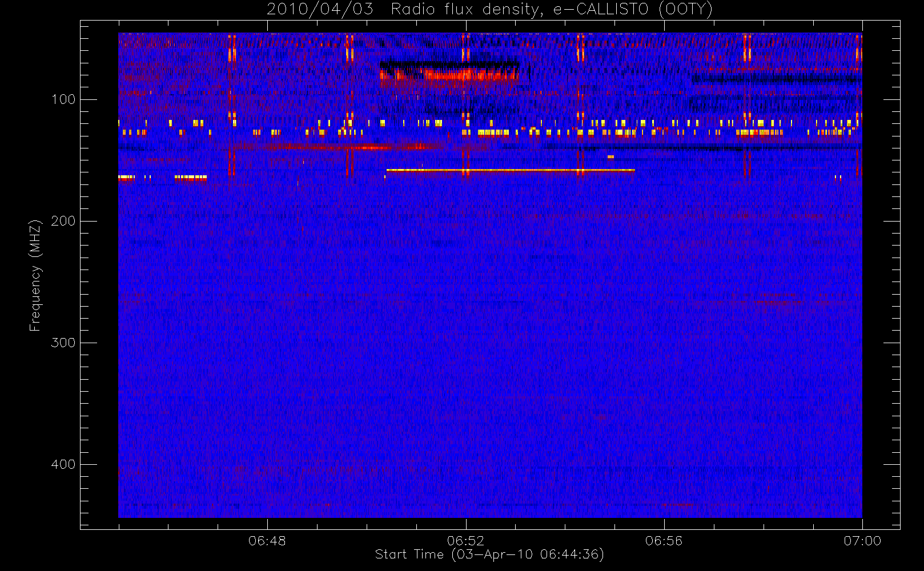Click the 100 frequency tick label
The width and height of the screenshot is (924, 571).
point(63,99)
